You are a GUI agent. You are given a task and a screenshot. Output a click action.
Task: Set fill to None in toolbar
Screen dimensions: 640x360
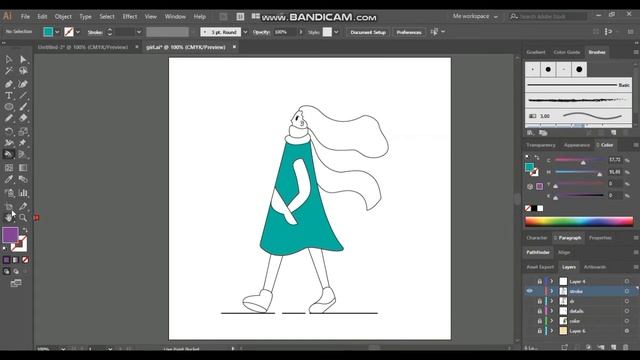(25, 260)
